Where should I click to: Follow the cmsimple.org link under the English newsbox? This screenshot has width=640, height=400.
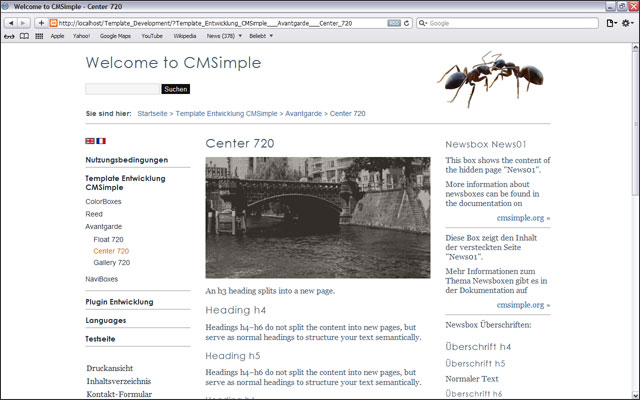pos(523,218)
